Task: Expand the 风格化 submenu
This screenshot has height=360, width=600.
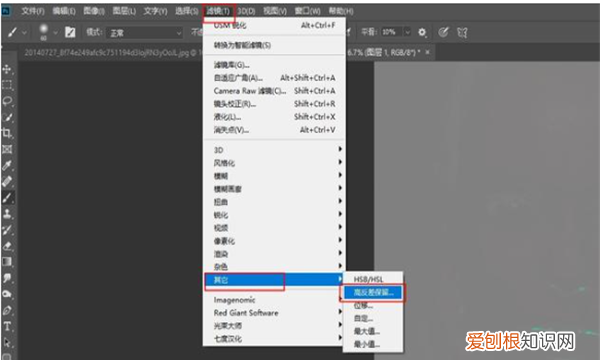Action: [x=274, y=163]
